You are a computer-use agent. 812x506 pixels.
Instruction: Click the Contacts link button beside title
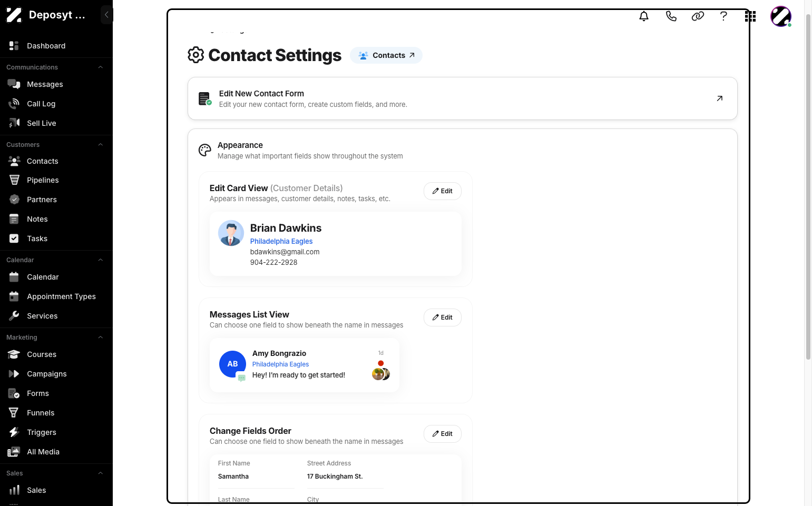[x=386, y=55]
